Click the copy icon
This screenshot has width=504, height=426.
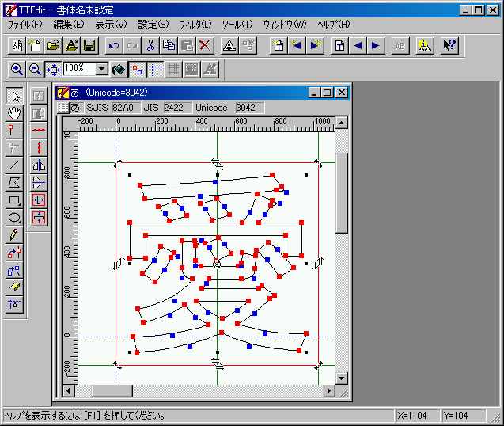169,45
